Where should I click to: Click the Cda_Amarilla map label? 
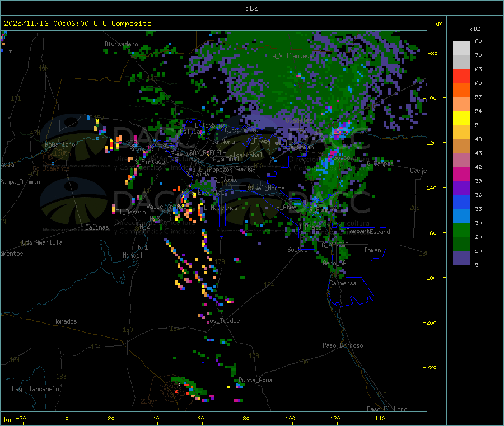[x=42, y=242]
